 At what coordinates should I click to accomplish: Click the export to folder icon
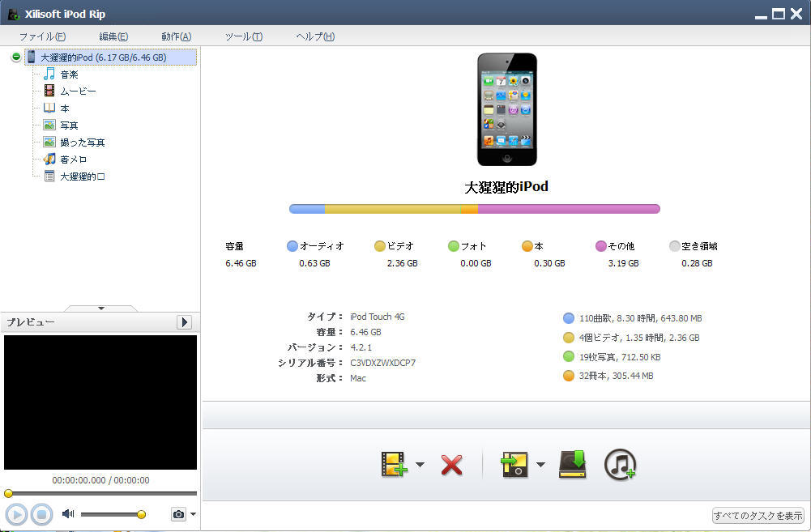click(514, 464)
